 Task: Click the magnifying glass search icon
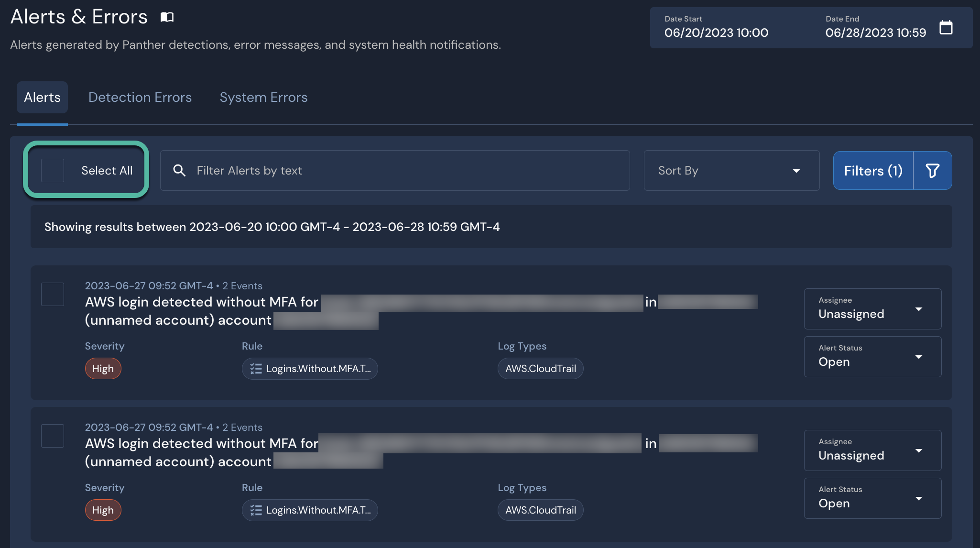[179, 170]
